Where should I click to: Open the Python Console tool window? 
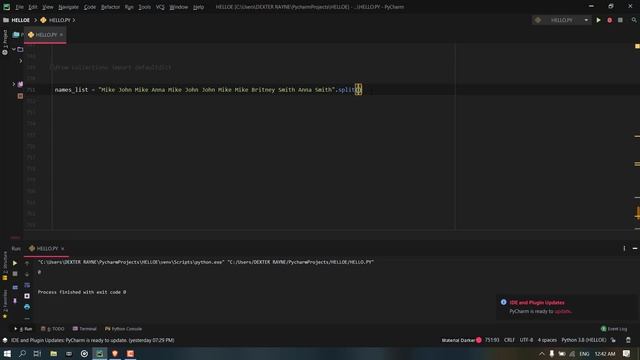123,329
